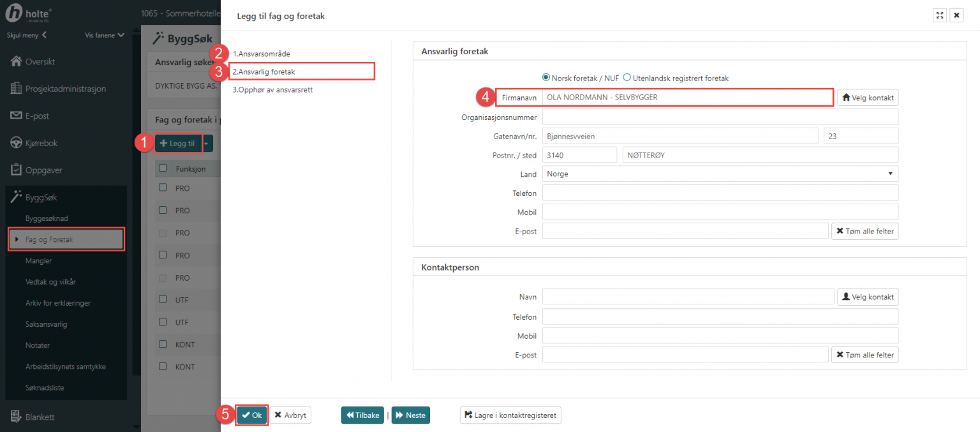Click the Organisasjonsnummer input field
This screenshot has width=980, height=432.
point(720,117)
